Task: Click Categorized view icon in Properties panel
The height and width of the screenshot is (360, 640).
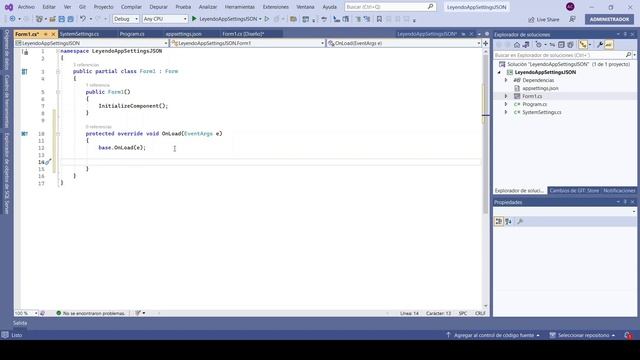Action: coord(499,221)
